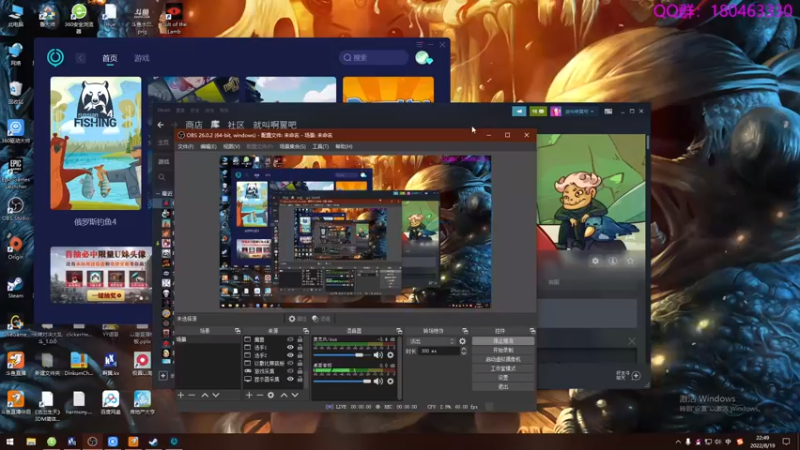This screenshot has height=450, width=800.
Task: Click Start Recording button in OBS controls
Action: click(503, 350)
